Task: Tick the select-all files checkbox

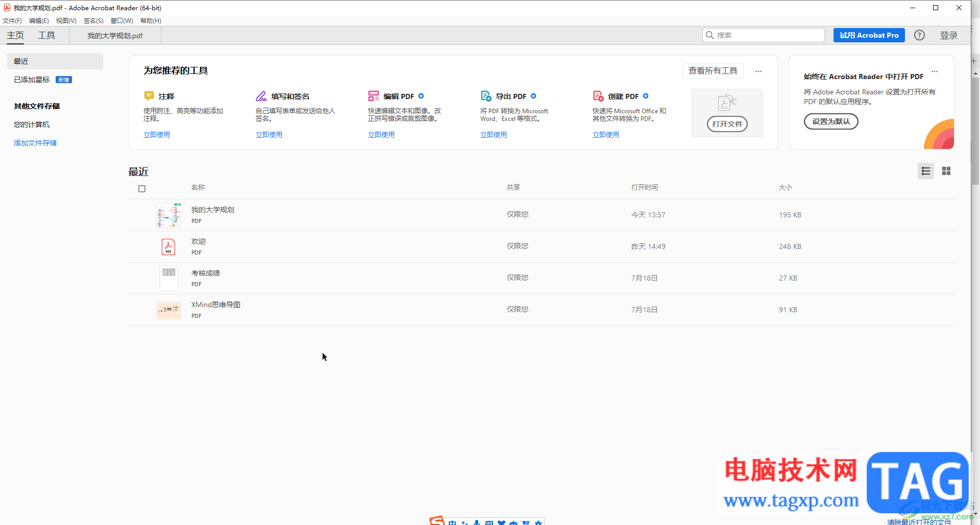Action: tap(142, 189)
